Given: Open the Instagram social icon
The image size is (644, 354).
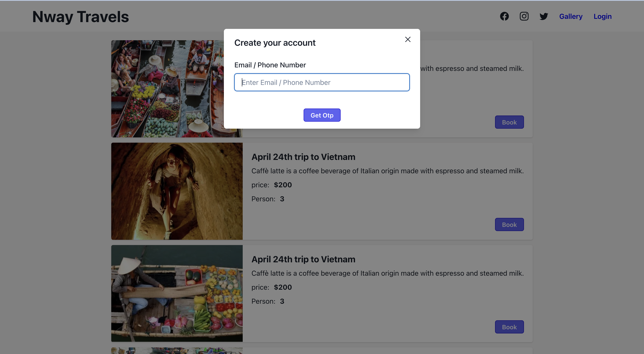Looking at the screenshot, I should click(524, 16).
